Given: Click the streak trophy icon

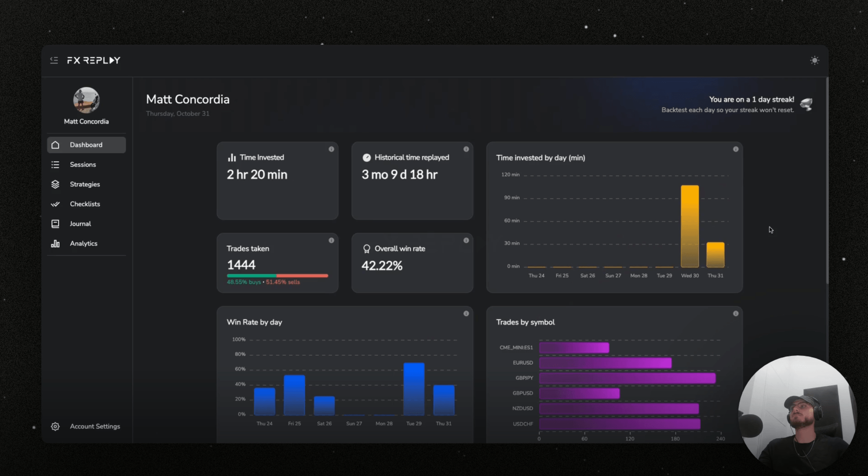Looking at the screenshot, I should (x=806, y=104).
